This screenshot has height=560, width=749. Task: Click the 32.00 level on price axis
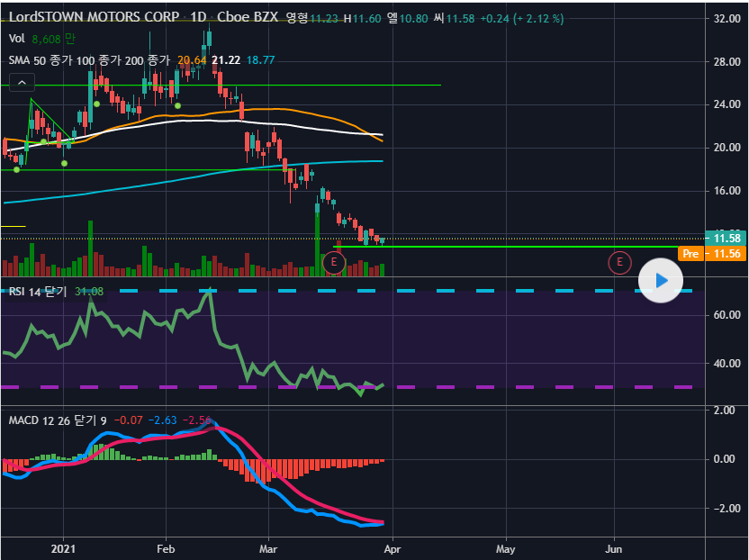click(x=725, y=18)
